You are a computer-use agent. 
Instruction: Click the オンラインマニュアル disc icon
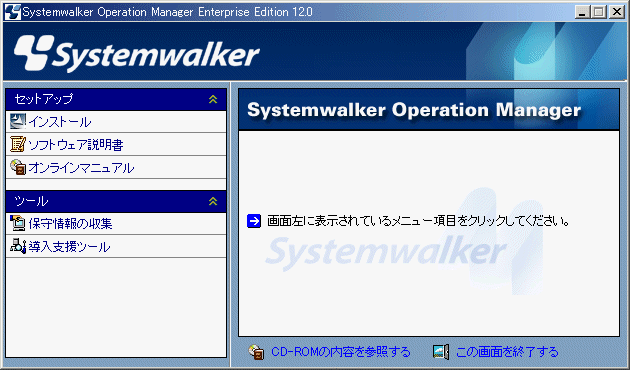[18, 167]
